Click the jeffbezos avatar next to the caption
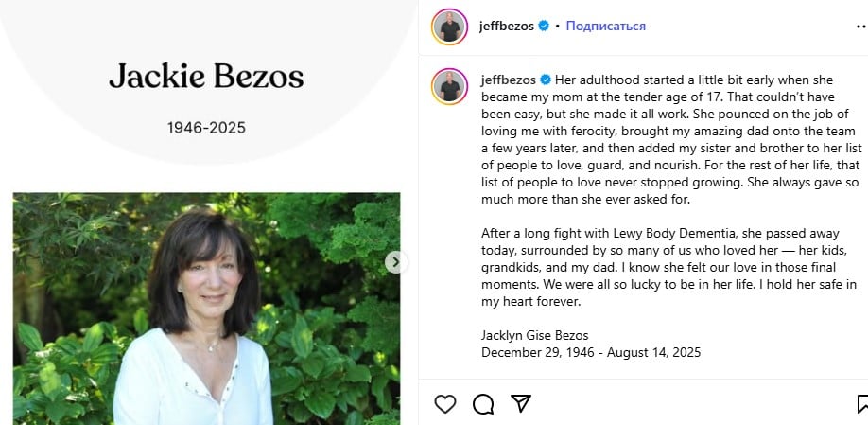The height and width of the screenshot is (425, 868). (x=449, y=86)
